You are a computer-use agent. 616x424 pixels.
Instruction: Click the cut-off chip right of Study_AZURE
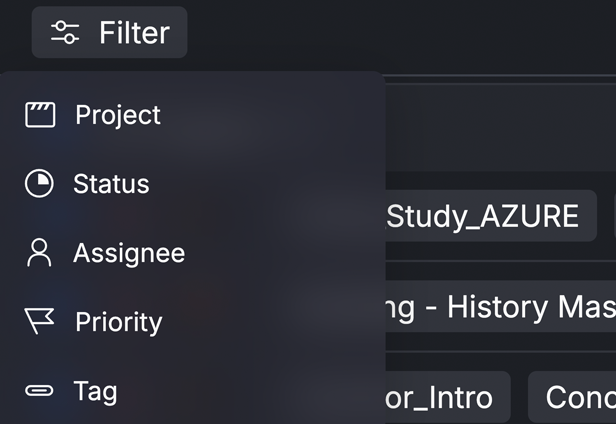[x=614, y=216]
